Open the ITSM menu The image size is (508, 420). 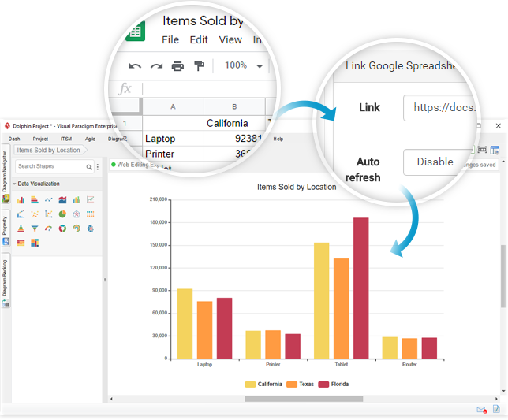pos(66,139)
